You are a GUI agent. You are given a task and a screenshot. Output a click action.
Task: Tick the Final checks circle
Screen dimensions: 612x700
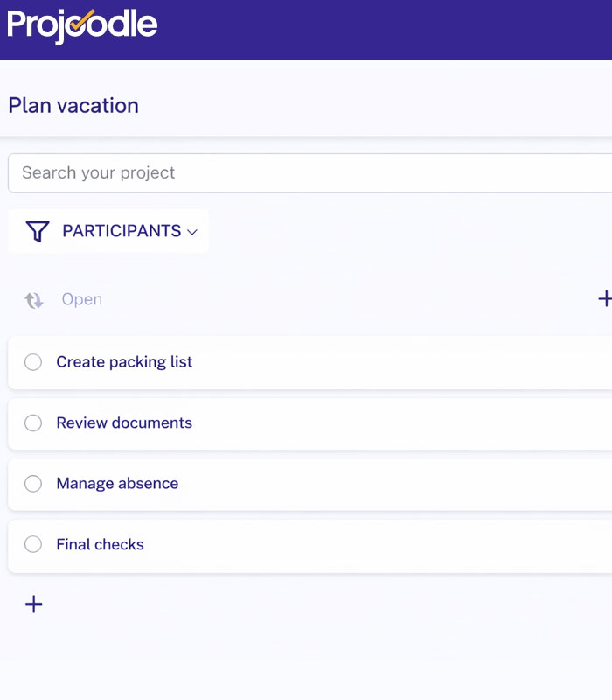pyautogui.click(x=32, y=543)
